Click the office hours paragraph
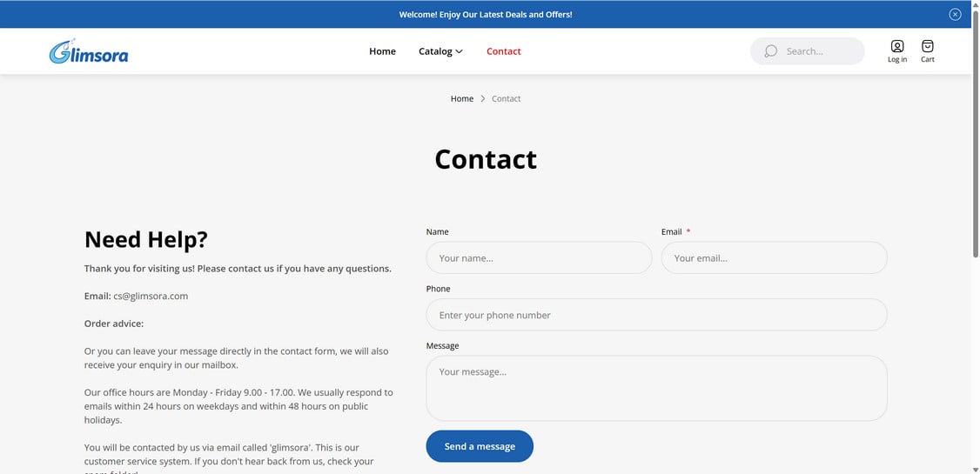Viewport: 980px width, 474px height. tap(238, 406)
